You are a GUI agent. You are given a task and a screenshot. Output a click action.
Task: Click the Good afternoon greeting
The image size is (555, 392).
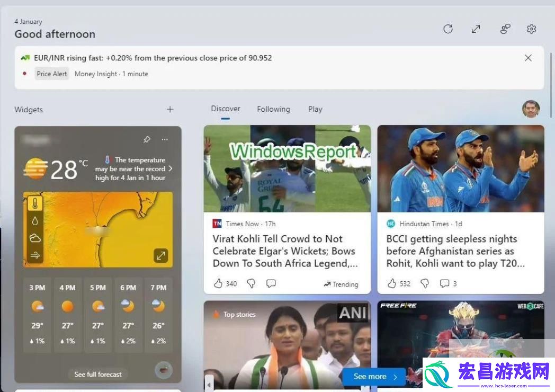[55, 34]
